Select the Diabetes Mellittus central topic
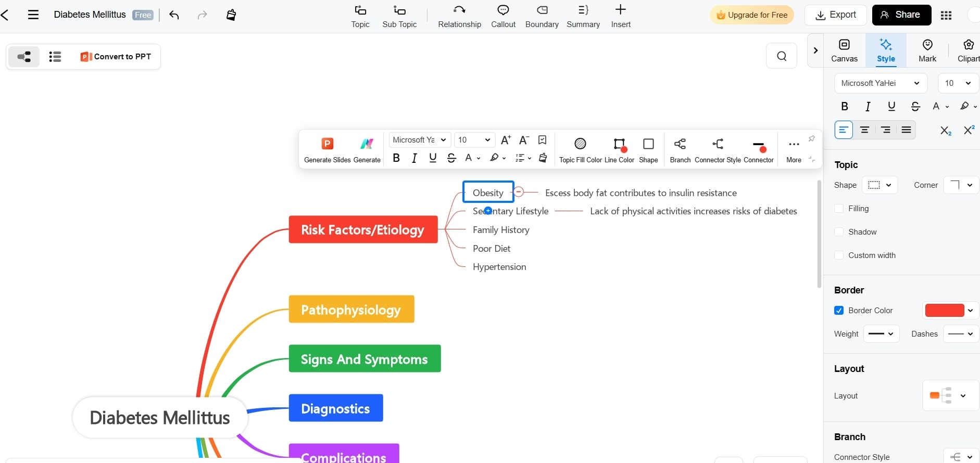The image size is (980, 463). [x=160, y=418]
